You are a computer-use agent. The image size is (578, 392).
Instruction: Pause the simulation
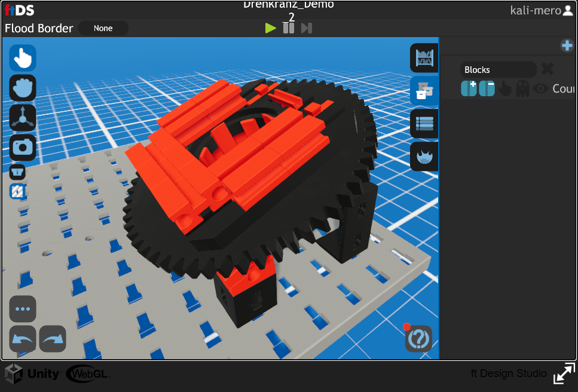pos(289,28)
